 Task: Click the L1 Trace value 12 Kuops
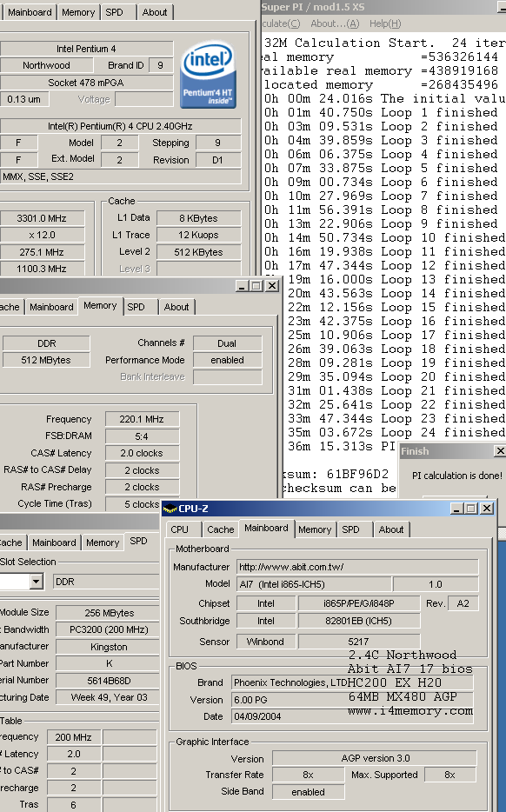199,235
